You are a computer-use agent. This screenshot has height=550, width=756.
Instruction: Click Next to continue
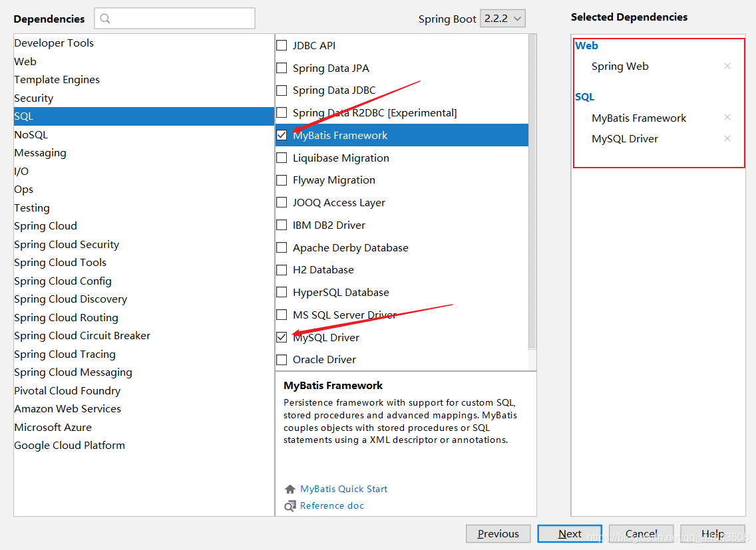coord(570,533)
